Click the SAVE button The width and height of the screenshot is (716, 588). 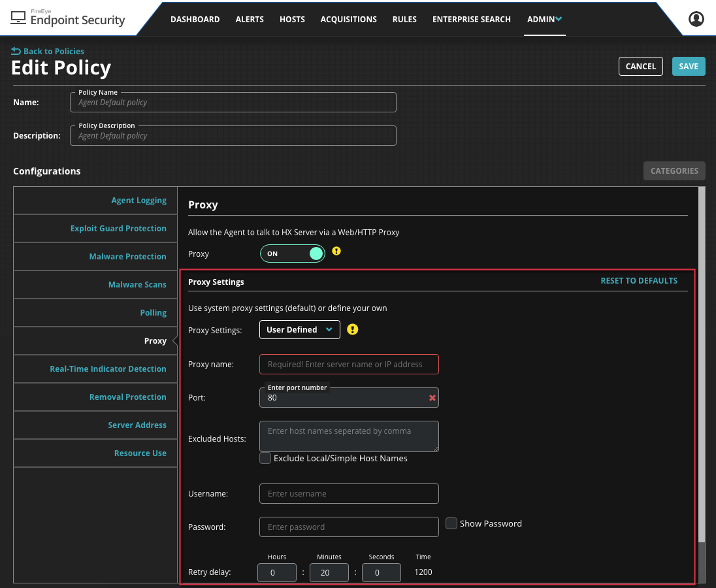(x=689, y=66)
